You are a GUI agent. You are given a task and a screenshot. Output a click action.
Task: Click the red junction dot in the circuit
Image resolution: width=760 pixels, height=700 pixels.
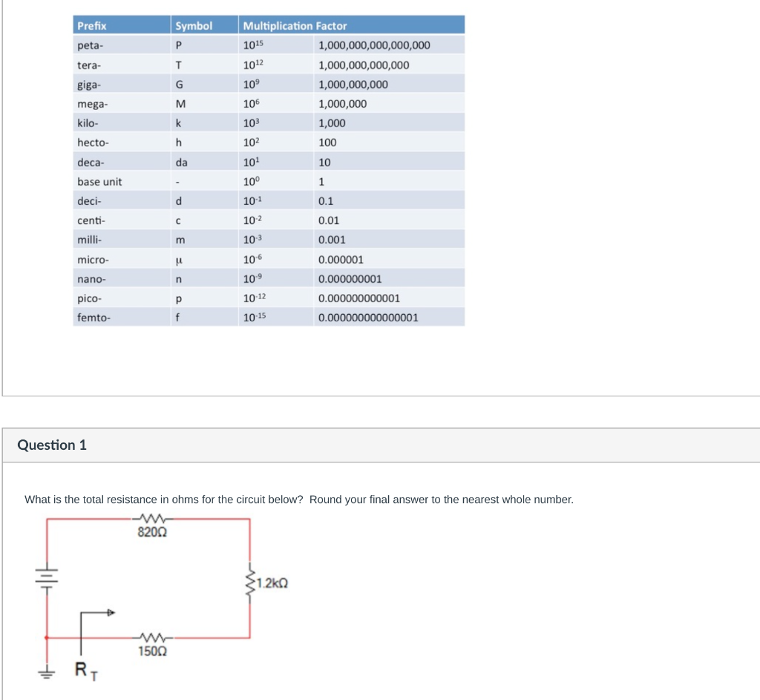(x=47, y=637)
